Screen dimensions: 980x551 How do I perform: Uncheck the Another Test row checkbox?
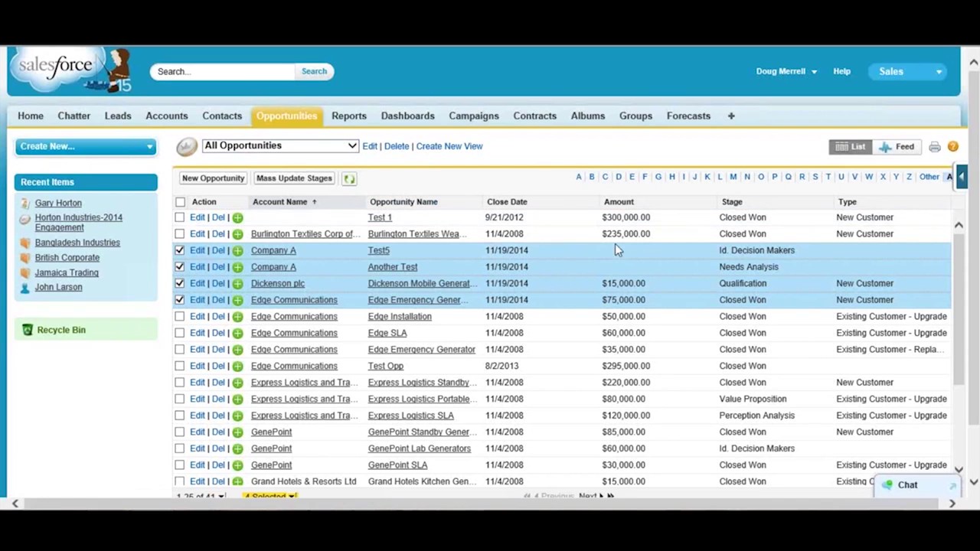click(x=180, y=267)
